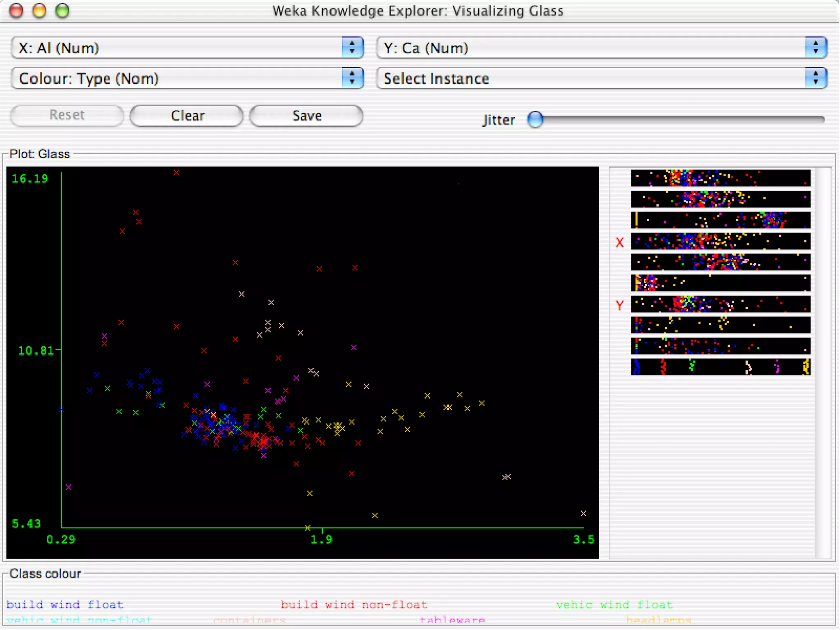Click the bottom class attribute strip
The image size is (840, 630).
pyautogui.click(x=720, y=367)
